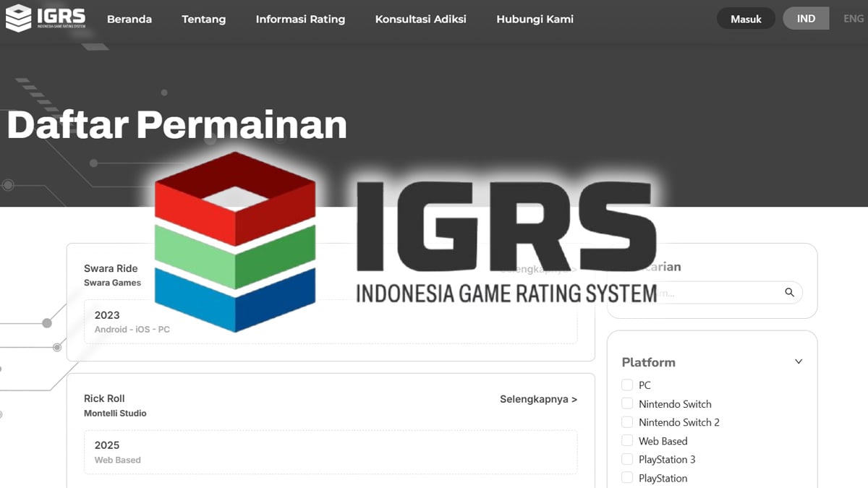
Task: Click the Masuk login button
Action: 746,18
